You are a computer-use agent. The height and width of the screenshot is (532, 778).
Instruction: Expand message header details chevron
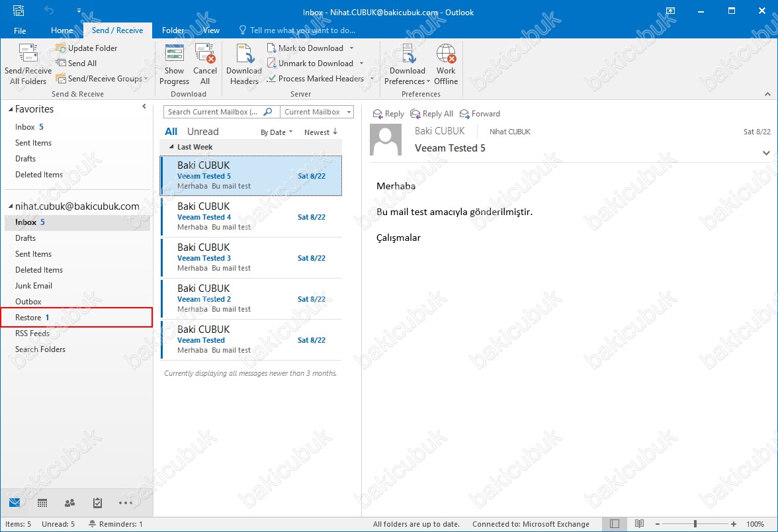click(x=766, y=154)
